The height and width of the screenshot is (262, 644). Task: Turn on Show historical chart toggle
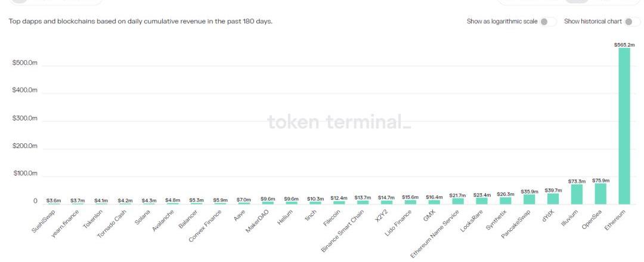633,21
